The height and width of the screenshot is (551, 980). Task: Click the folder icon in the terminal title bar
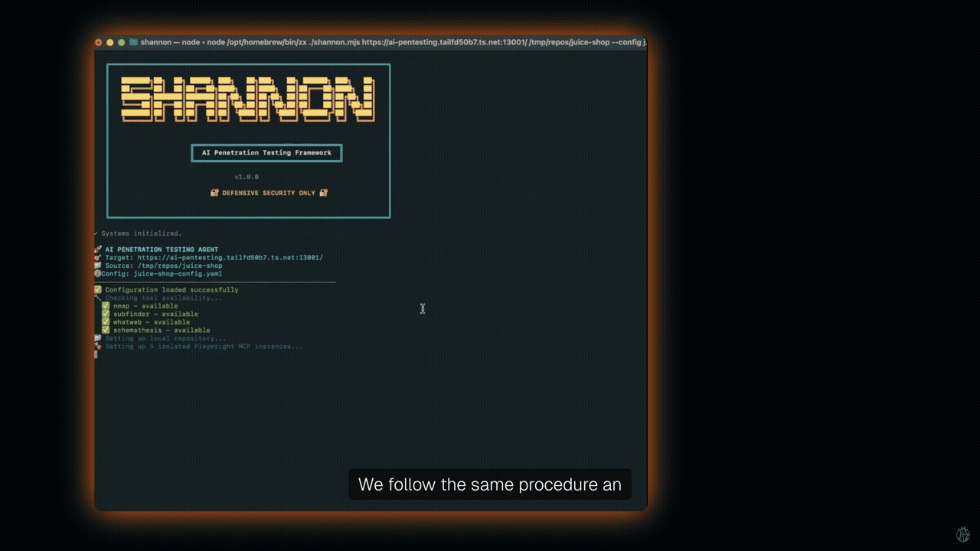[132, 42]
